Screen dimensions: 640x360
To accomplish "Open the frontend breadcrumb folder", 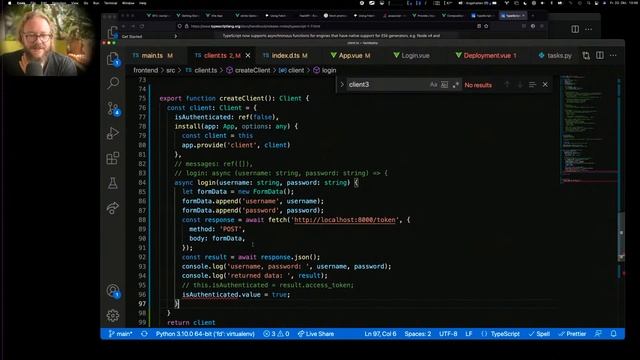I will tap(145, 70).
